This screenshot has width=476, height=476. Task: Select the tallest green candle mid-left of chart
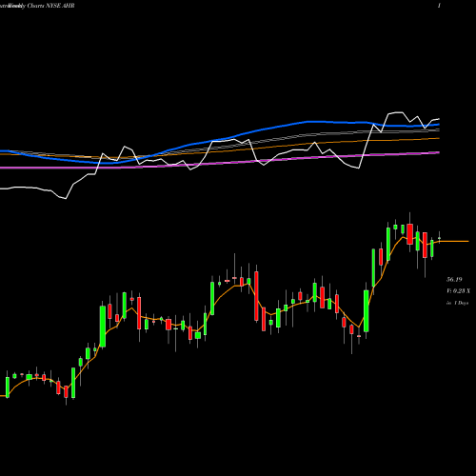[x=103, y=327]
